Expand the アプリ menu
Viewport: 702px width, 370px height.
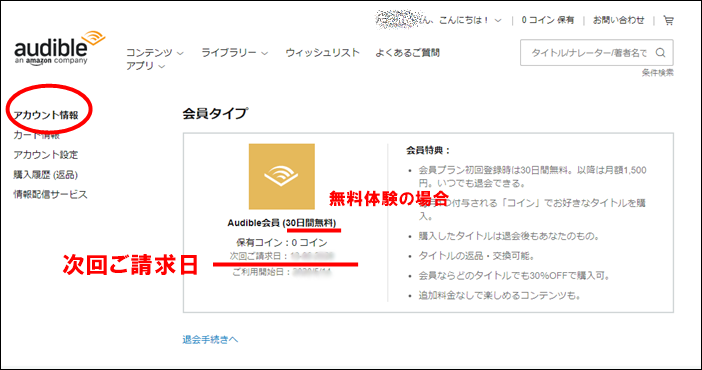[x=146, y=66]
